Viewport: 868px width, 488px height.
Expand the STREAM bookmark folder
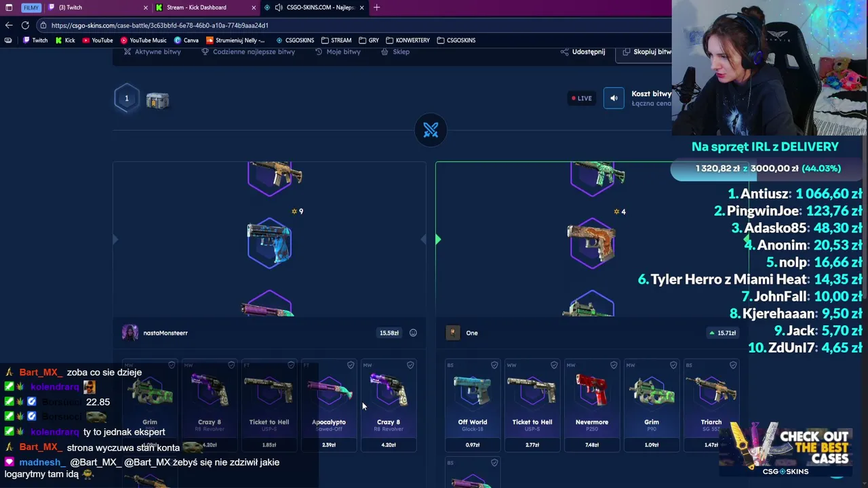coord(336,40)
